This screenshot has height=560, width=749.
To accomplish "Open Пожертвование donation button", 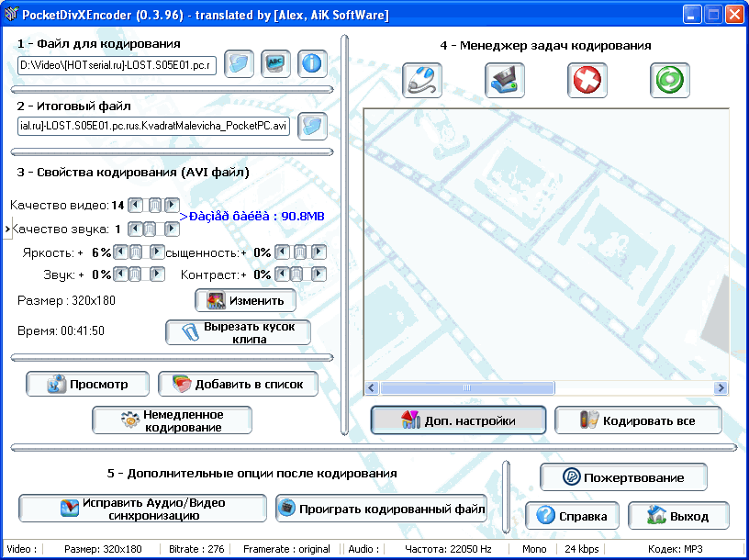I will click(623, 477).
